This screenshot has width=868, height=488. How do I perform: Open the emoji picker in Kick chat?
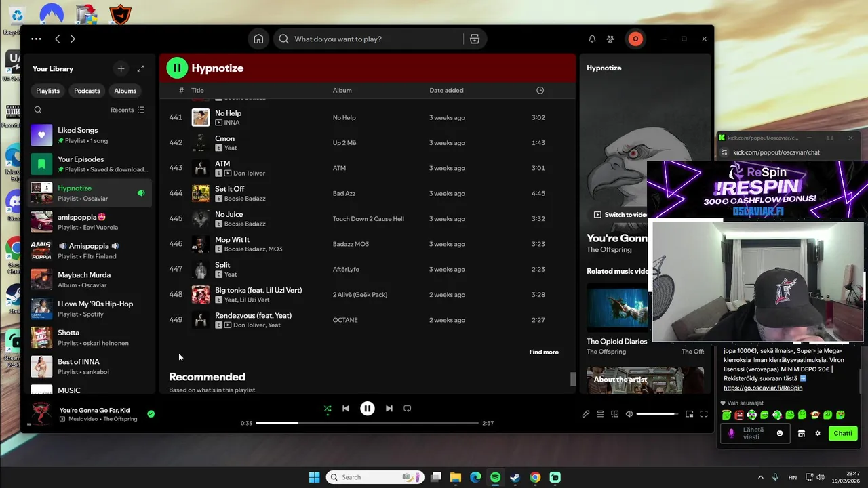click(x=780, y=434)
